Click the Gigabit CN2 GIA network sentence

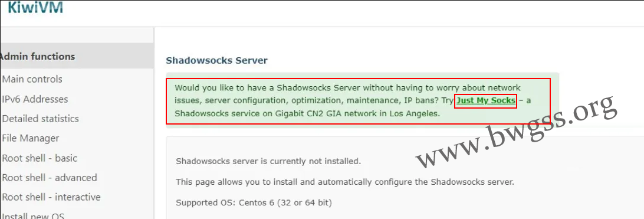307,113
